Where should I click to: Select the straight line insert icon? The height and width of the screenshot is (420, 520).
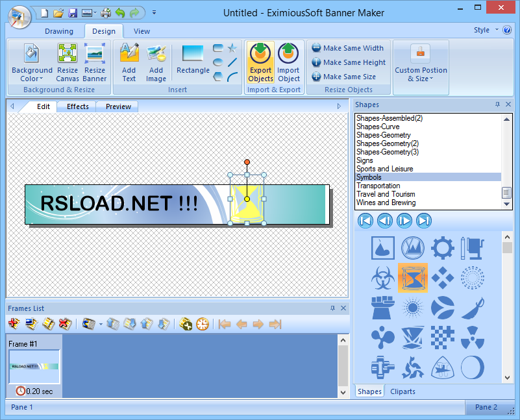(232, 62)
